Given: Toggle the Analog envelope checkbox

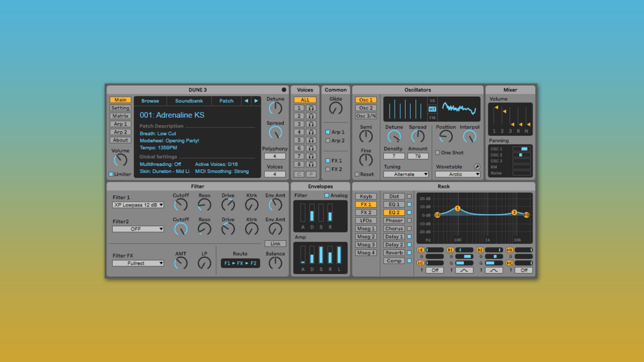Looking at the screenshot, I should point(327,195).
